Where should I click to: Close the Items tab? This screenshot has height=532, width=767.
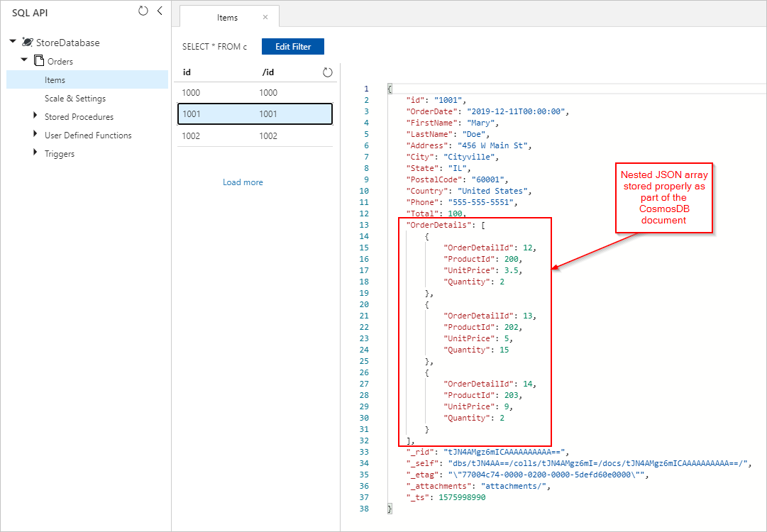tap(267, 16)
